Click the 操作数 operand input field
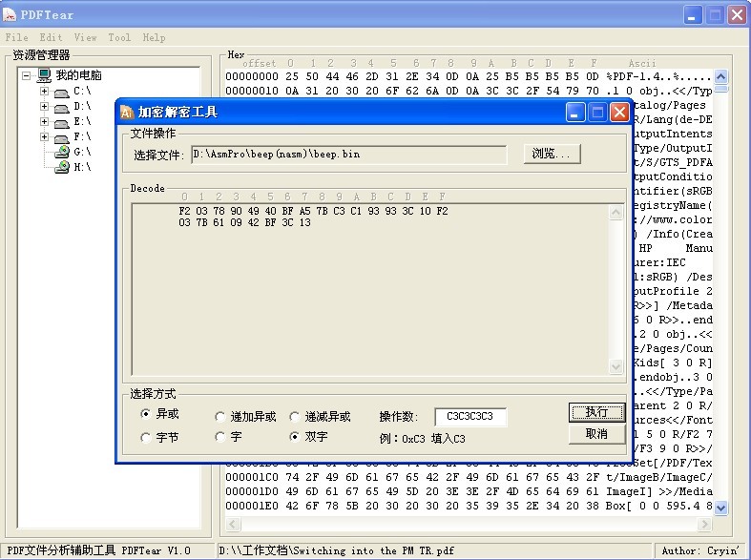The height and width of the screenshot is (560, 751). pyautogui.click(x=469, y=417)
